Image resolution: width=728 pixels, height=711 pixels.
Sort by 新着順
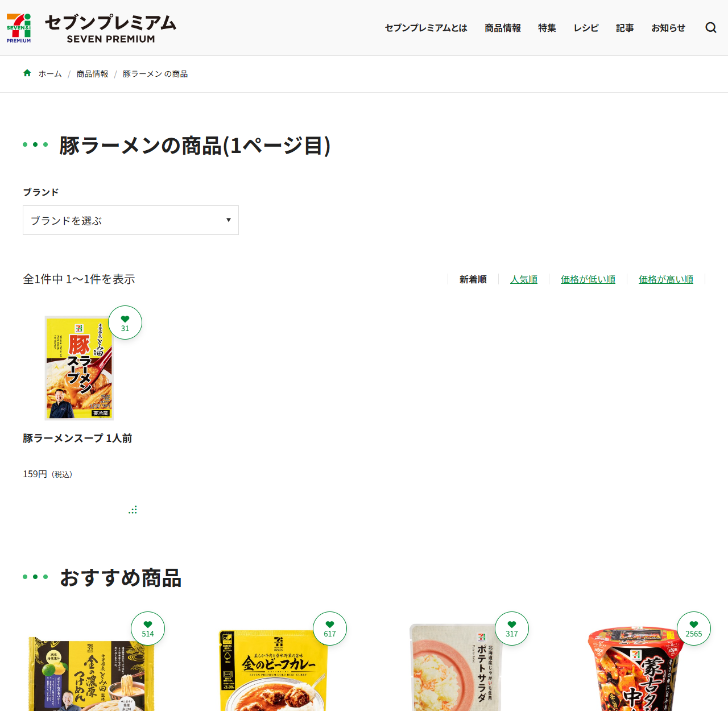[x=473, y=279]
